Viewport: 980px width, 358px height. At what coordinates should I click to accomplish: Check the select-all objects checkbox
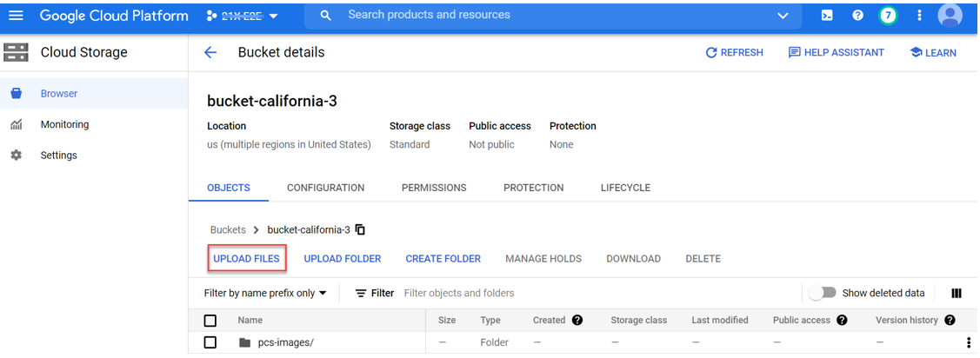(210, 321)
